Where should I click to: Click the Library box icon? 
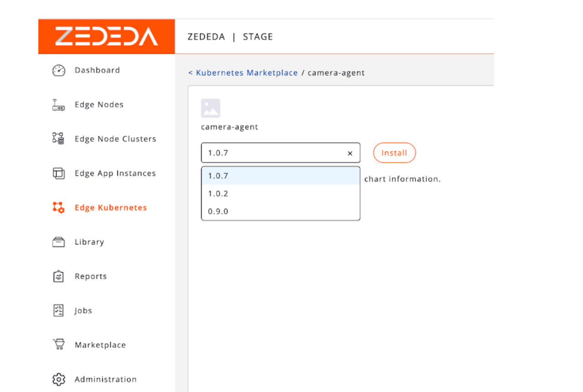58,242
